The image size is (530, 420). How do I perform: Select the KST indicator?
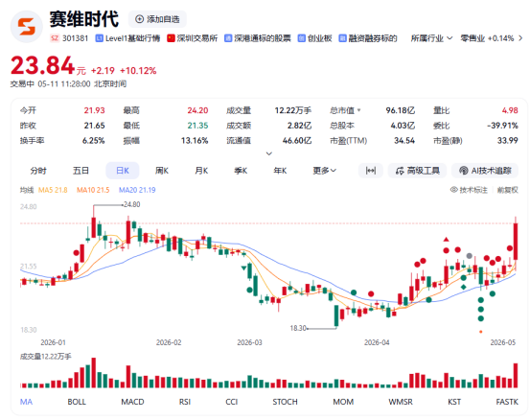tap(454, 402)
